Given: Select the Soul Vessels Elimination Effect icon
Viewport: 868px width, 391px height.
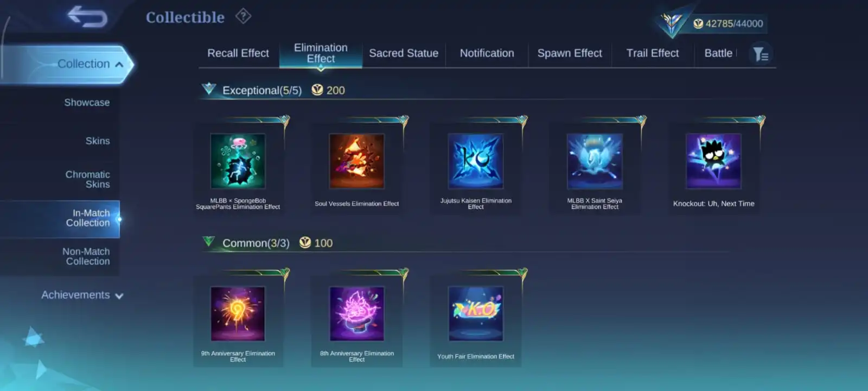Looking at the screenshot, I should (356, 161).
